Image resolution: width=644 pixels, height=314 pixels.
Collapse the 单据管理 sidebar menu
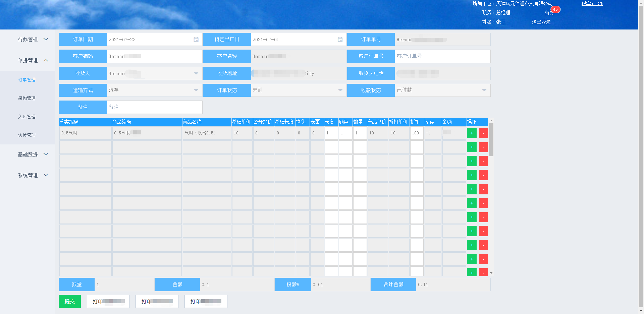tap(33, 60)
